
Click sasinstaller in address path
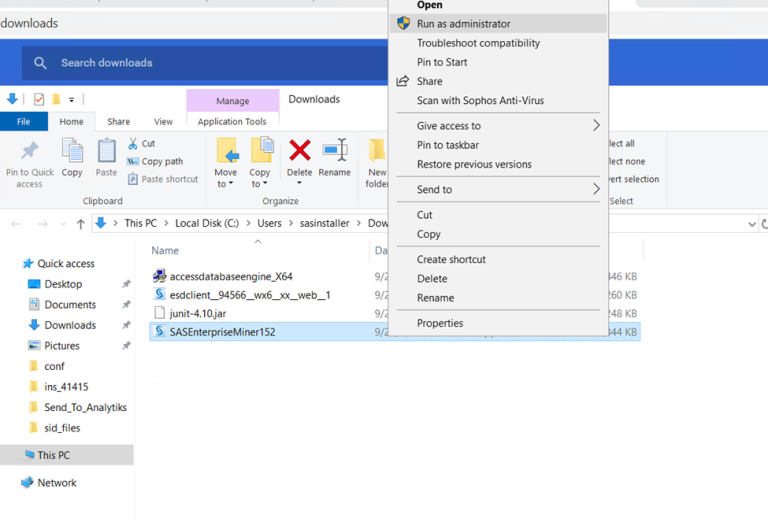(x=324, y=223)
